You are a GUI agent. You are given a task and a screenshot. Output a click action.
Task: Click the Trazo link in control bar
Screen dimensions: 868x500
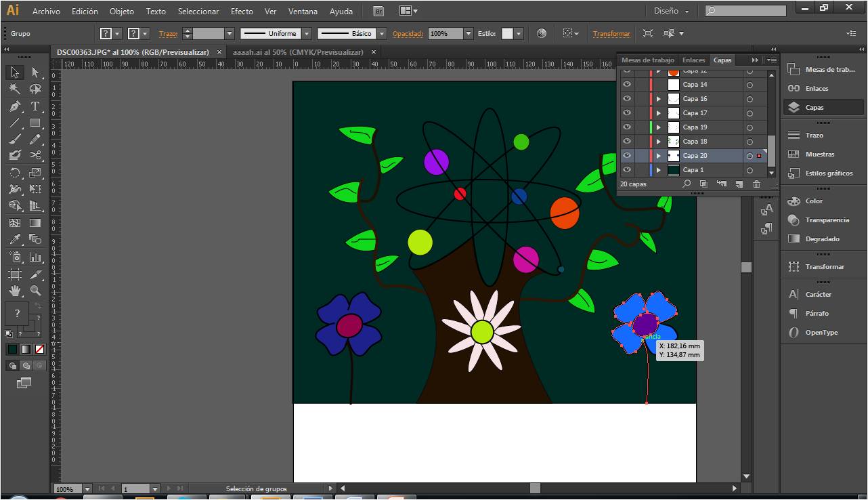(168, 33)
